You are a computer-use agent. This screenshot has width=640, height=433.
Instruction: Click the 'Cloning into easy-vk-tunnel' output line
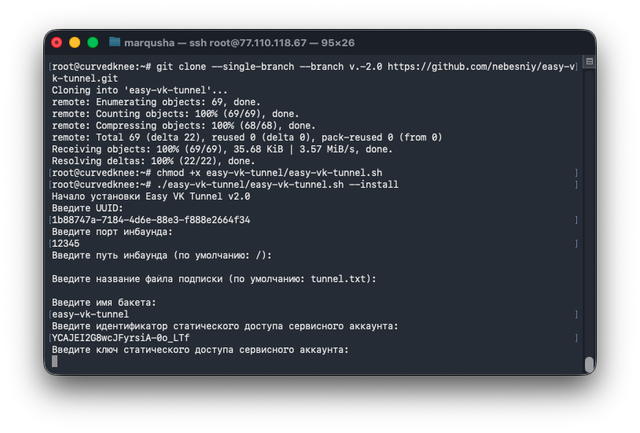(x=140, y=90)
